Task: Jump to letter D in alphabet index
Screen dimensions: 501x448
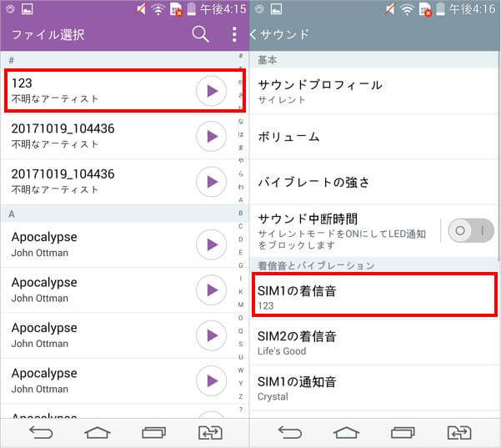Action: 241,239
